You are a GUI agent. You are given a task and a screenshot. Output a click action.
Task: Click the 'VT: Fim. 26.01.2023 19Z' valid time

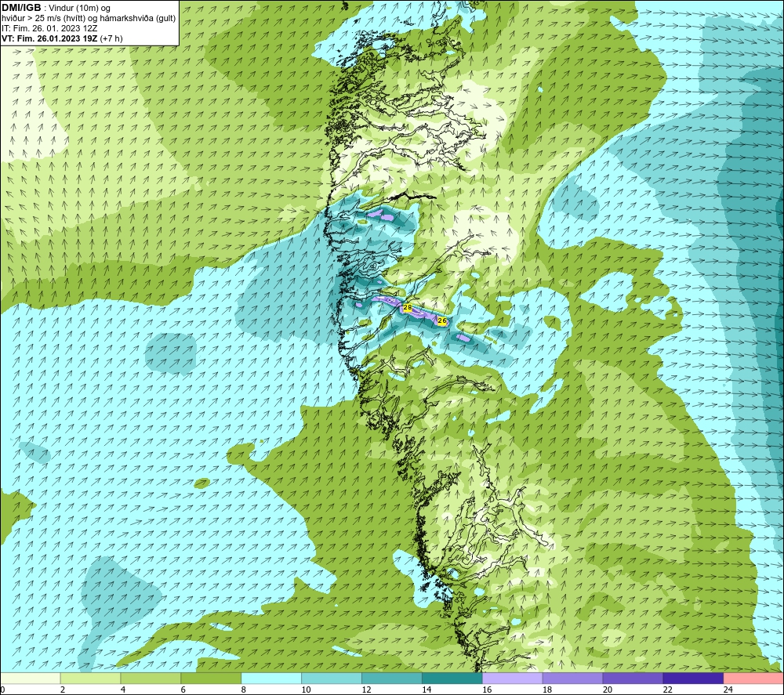click(50, 38)
